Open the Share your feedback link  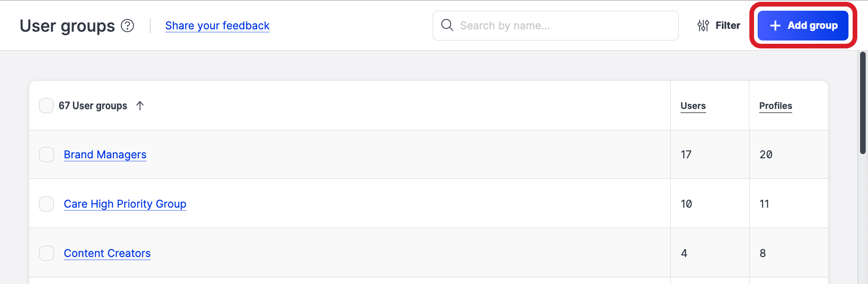[217, 26]
